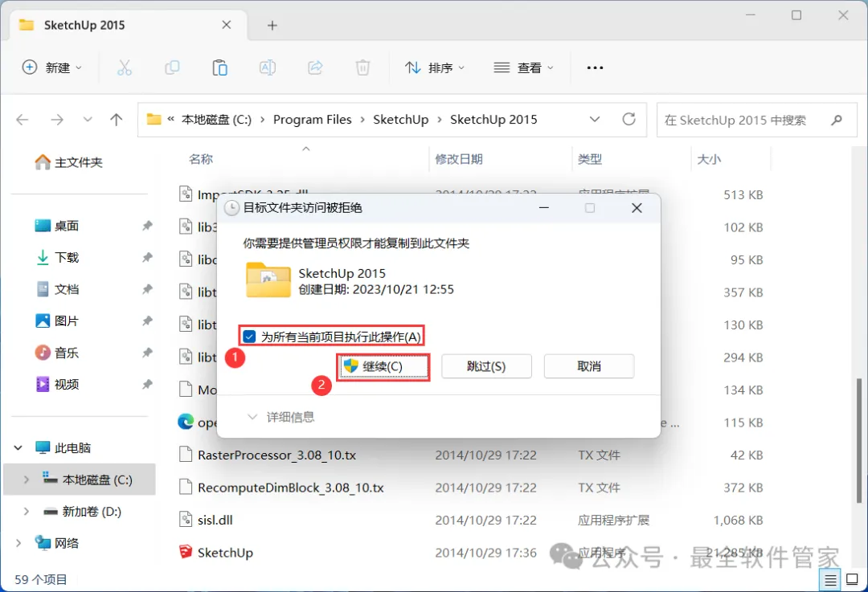The image size is (868, 592).
Task: Sort by 类型 column header
Action: 590,159
